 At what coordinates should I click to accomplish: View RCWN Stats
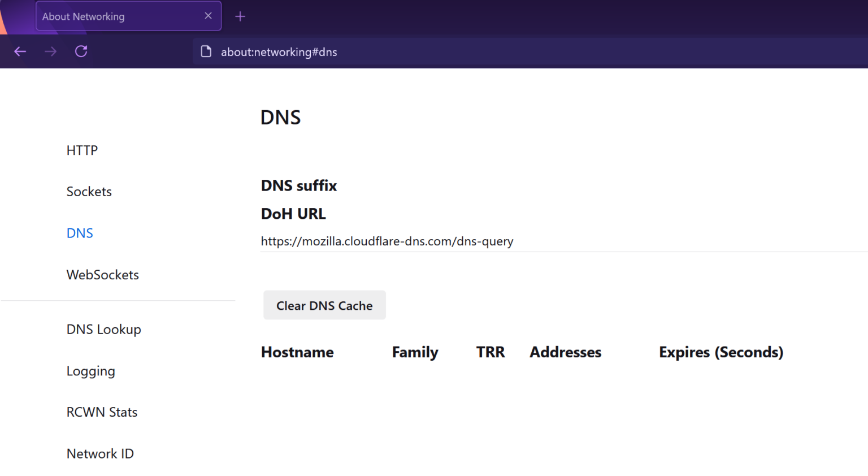(x=102, y=412)
